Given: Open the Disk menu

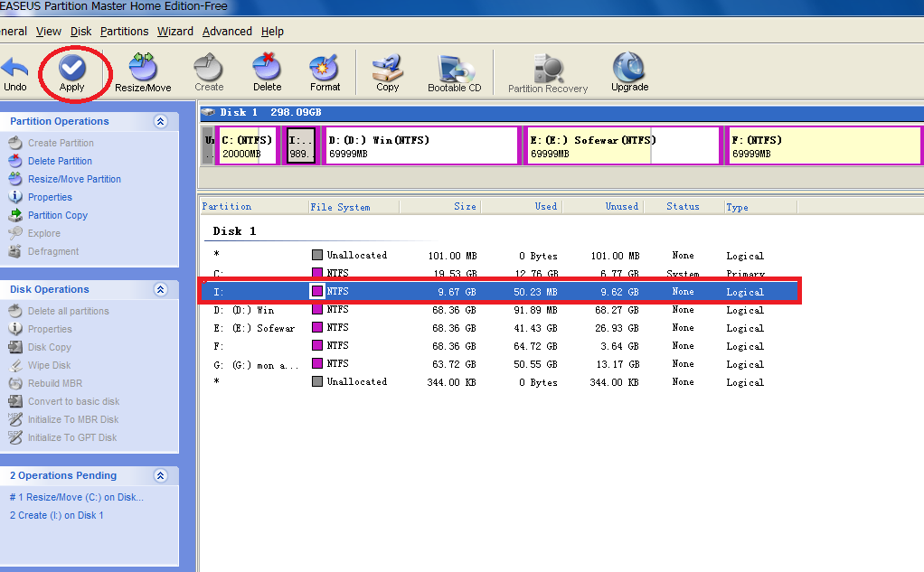Looking at the screenshot, I should (80, 32).
